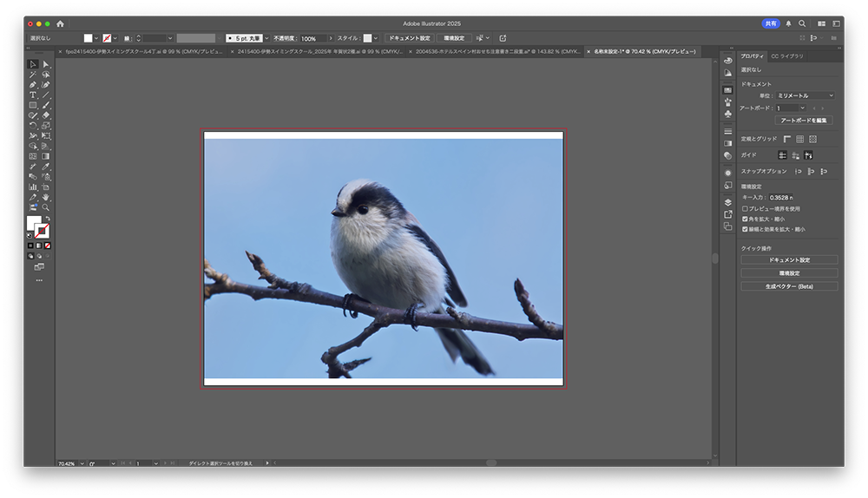Toggle show guides button
Screen dimensions: 868x498
pyautogui.click(x=782, y=155)
